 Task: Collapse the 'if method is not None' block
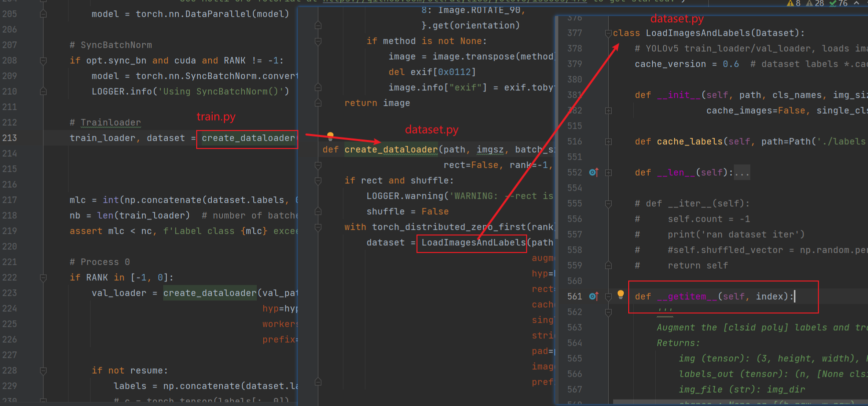tap(318, 41)
